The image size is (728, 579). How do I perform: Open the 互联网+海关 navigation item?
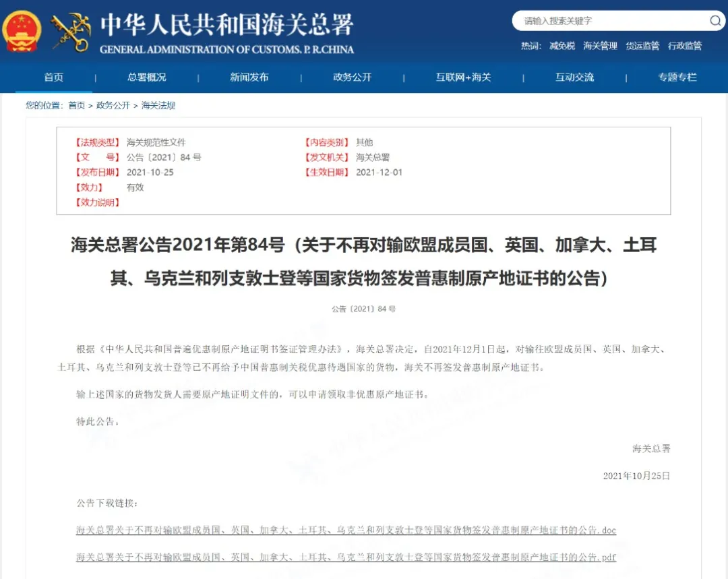463,77
